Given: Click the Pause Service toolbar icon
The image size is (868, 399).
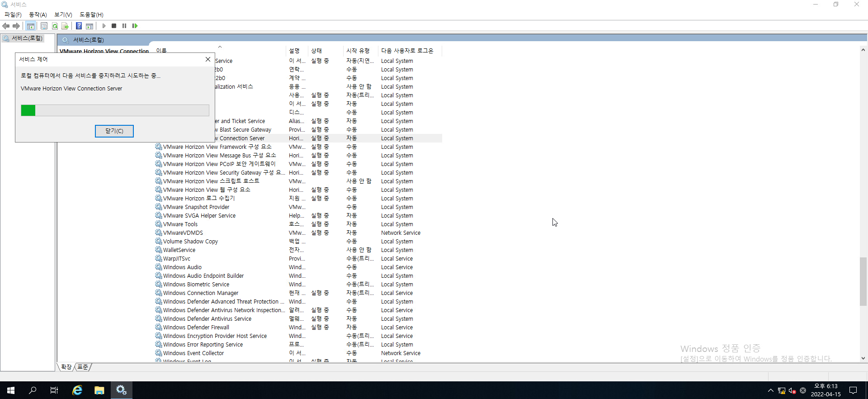Looking at the screenshot, I should tap(124, 26).
